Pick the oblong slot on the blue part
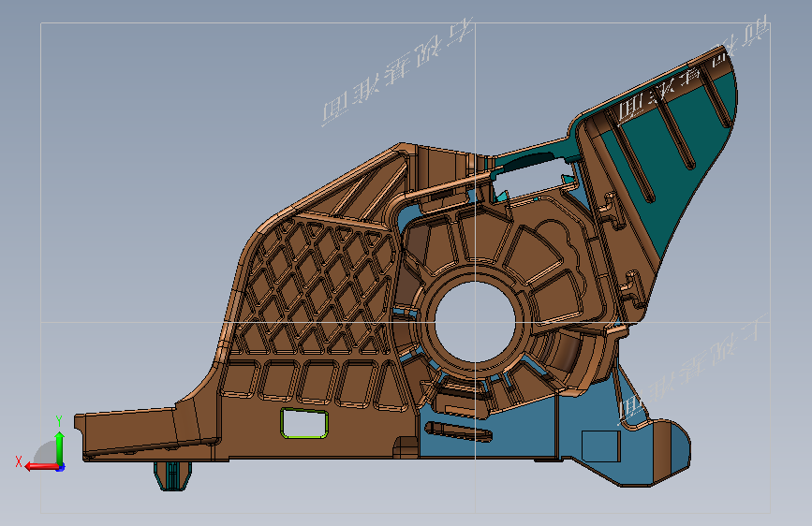 tap(458, 431)
